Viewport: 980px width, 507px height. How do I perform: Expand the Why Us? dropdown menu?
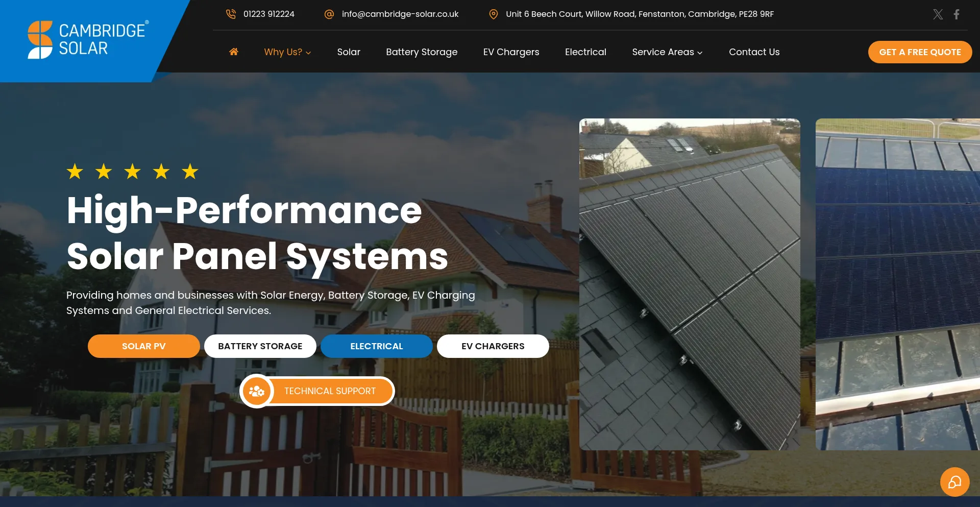coord(287,52)
